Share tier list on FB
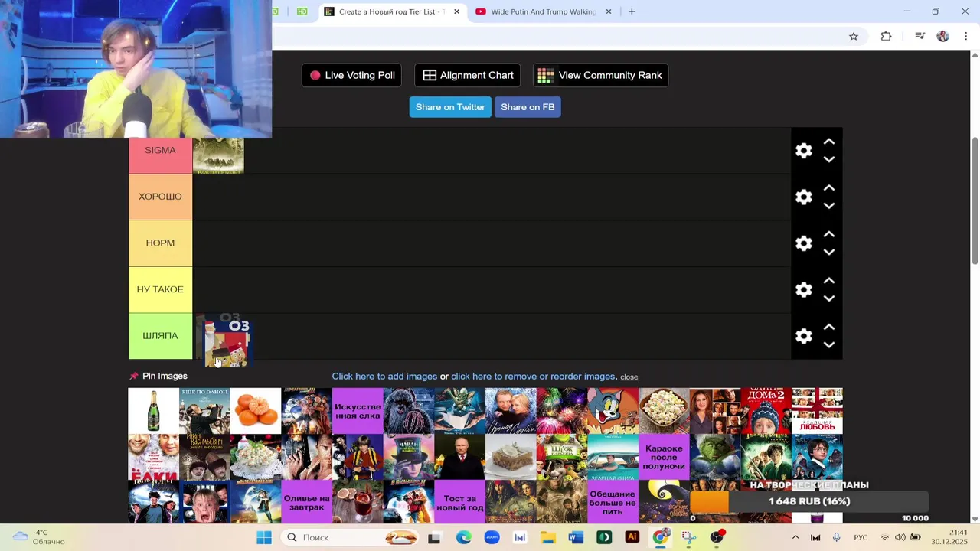980x551 pixels. point(528,107)
